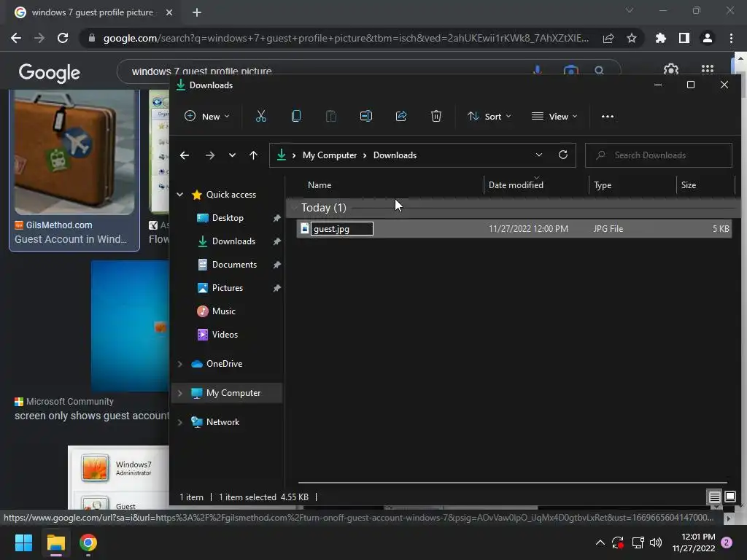Open Chrome three-dot menu
The width and height of the screenshot is (747, 560).
[731, 38]
